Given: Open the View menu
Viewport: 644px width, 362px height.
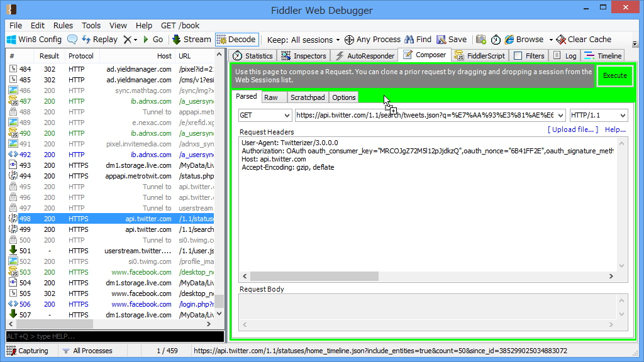Looking at the screenshot, I should click(x=118, y=25).
